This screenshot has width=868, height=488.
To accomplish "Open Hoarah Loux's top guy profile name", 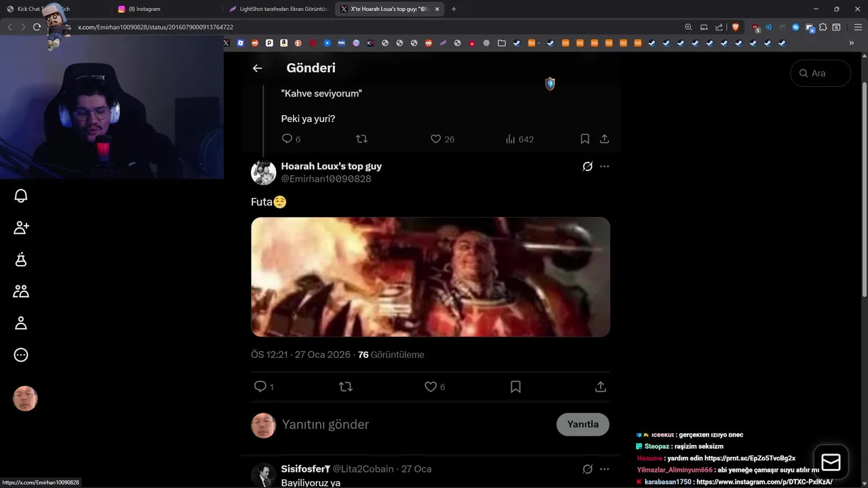I will [x=332, y=166].
